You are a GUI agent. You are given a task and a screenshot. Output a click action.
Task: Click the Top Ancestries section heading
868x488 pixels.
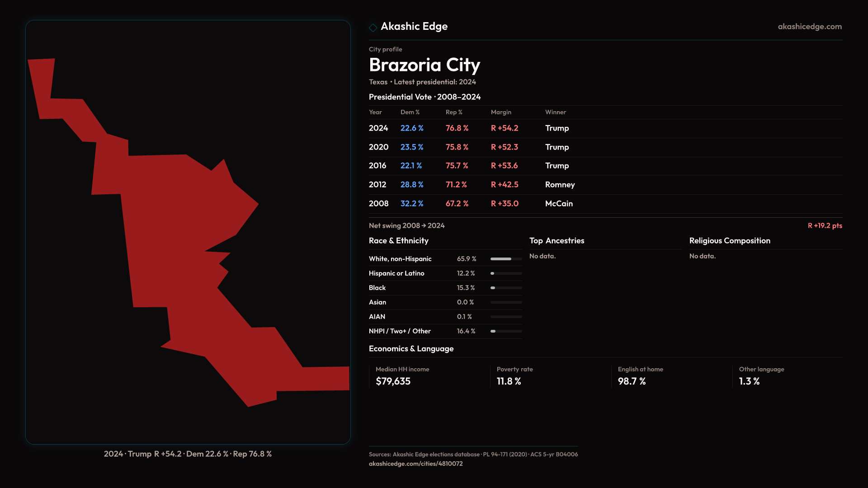tap(557, 241)
